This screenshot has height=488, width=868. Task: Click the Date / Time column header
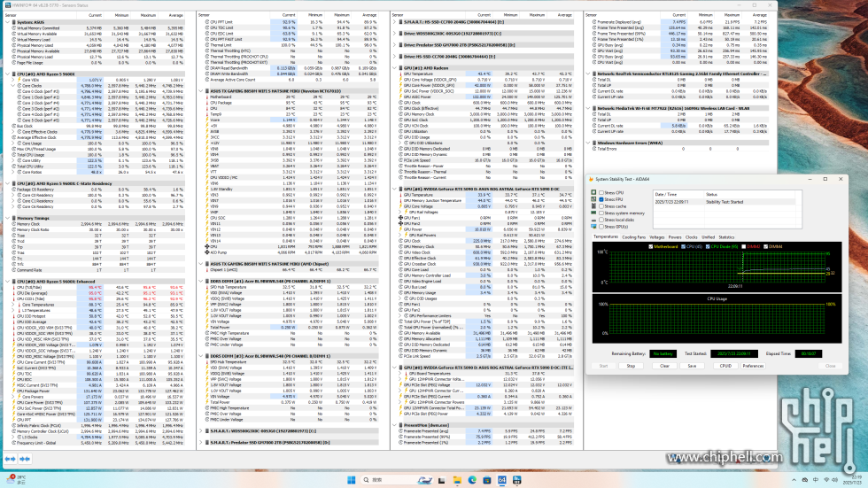point(678,194)
